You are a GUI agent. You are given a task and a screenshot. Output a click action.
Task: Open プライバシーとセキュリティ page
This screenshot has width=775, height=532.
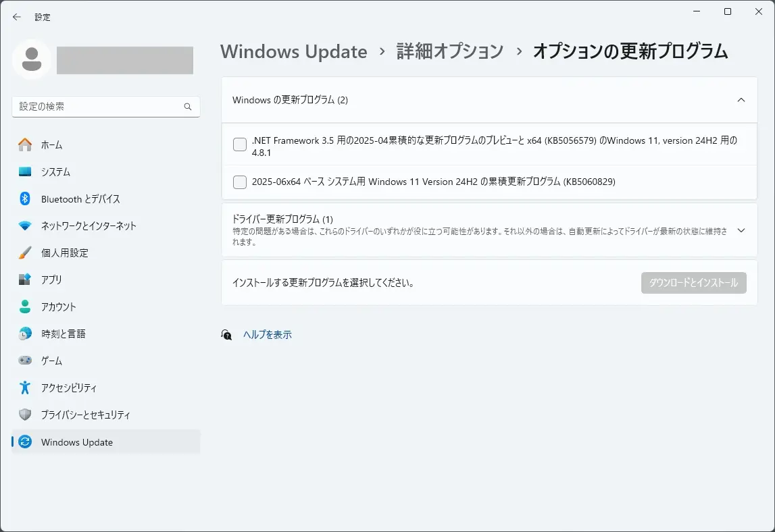click(106, 415)
